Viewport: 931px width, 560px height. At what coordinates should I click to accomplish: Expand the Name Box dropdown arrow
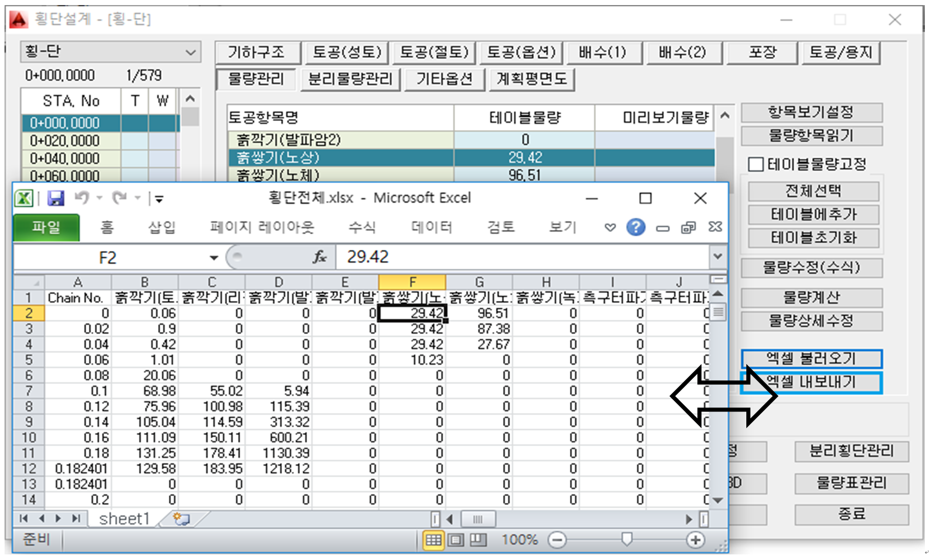[214, 258]
